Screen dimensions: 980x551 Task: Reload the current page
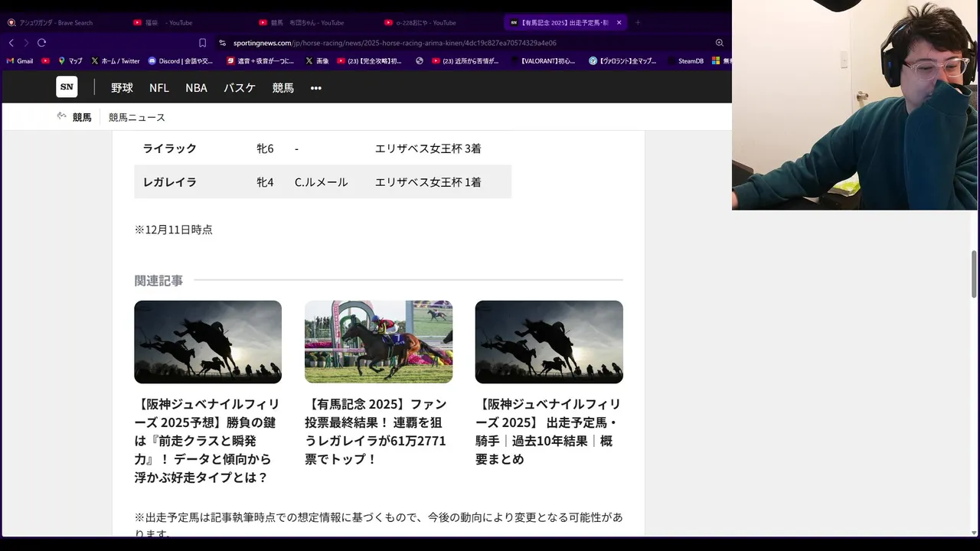click(x=41, y=43)
